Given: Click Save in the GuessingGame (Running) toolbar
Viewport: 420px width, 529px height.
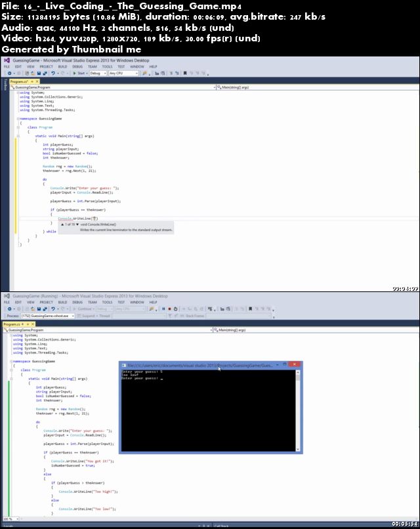Looking at the screenshot, I should coord(39,308).
